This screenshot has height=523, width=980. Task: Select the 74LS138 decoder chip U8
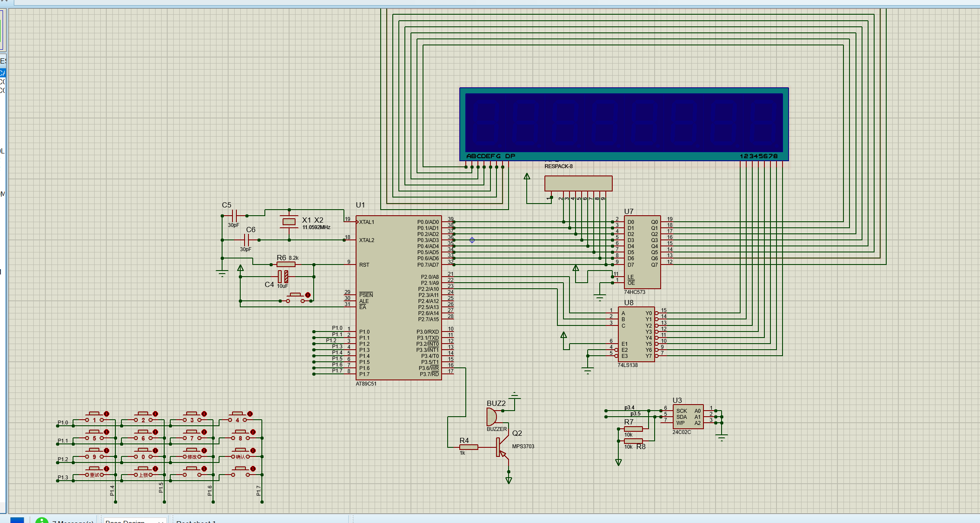pos(636,334)
